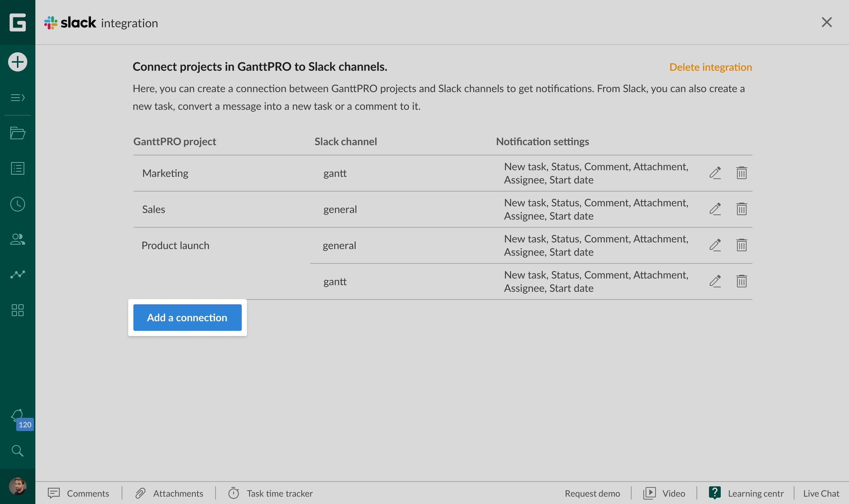Open the time log clock icon
The image size is (849, 504).
pos(18,204)
